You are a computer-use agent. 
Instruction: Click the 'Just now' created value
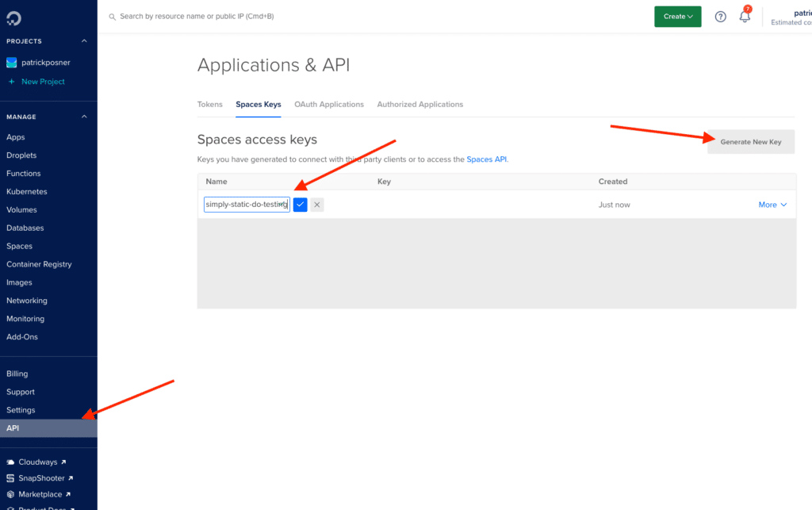click(615, 205)
